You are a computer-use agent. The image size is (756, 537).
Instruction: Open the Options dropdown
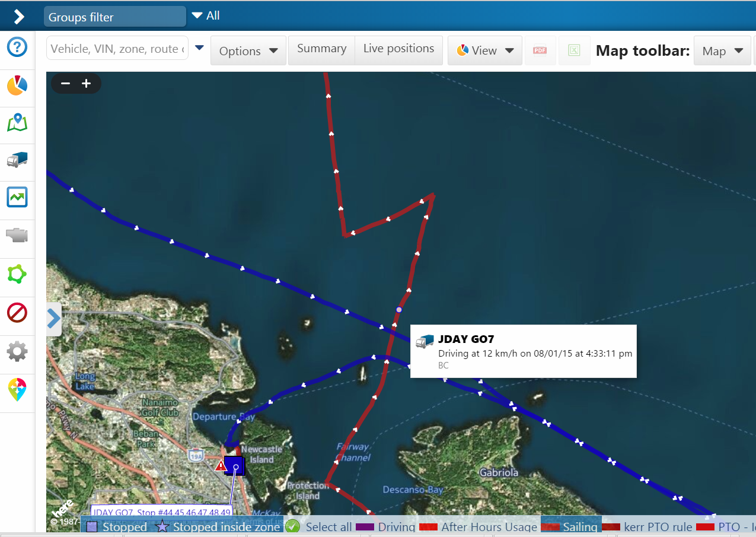pyautogui.click(x=248, y=50)
